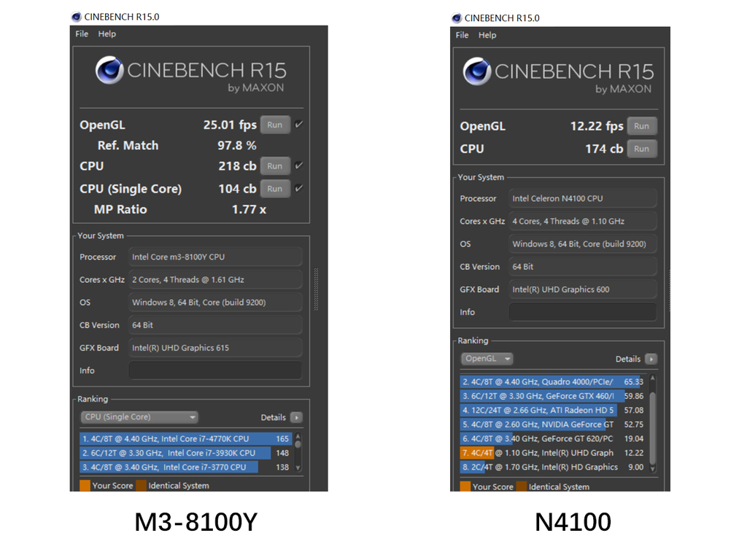Select ranking row GeForce GT 620/PC
Image resolution: width=747 pixels, height=560 pixels.
(553, 439)
